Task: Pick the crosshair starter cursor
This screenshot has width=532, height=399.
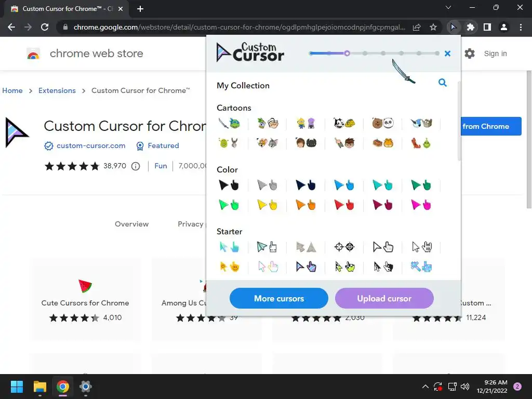Action: click(x=344, y=247)
